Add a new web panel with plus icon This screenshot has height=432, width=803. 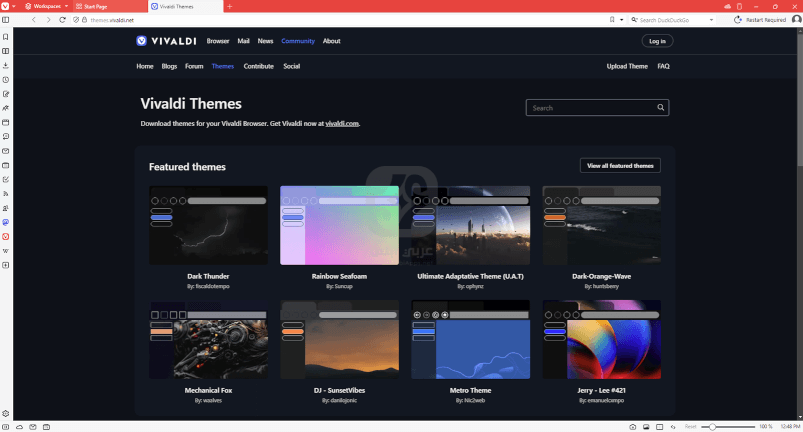point(6,265)
